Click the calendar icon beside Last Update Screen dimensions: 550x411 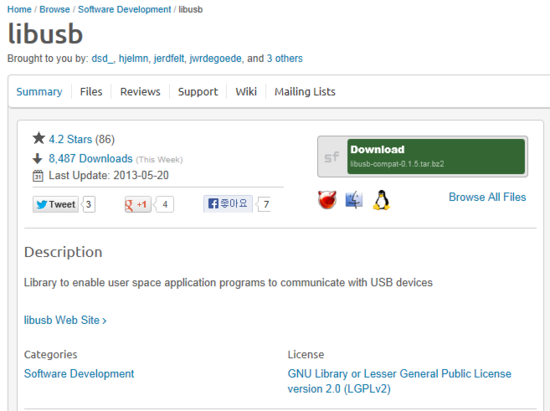pos(38,175)
